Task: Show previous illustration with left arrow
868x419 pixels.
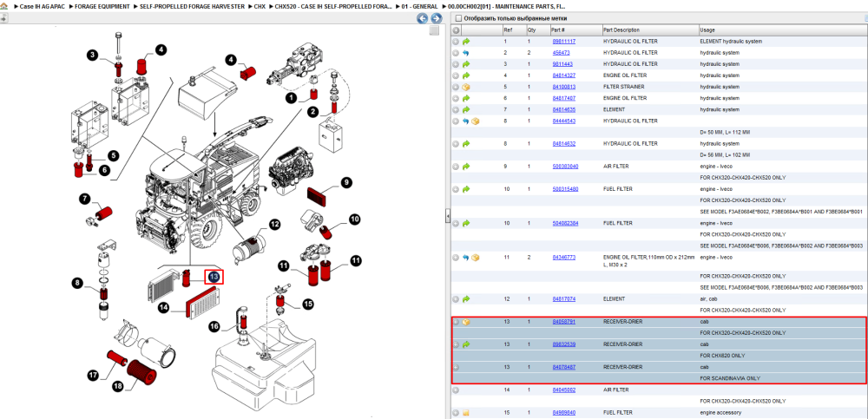Action: click(x=423, y=18)
